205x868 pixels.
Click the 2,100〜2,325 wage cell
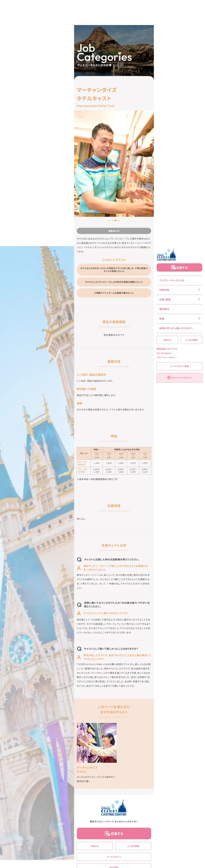tap(133, 470)
